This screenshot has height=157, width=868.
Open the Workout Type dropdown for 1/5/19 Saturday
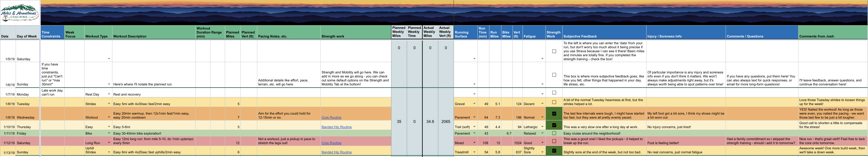pyautogui.click(x=109, y=59)
